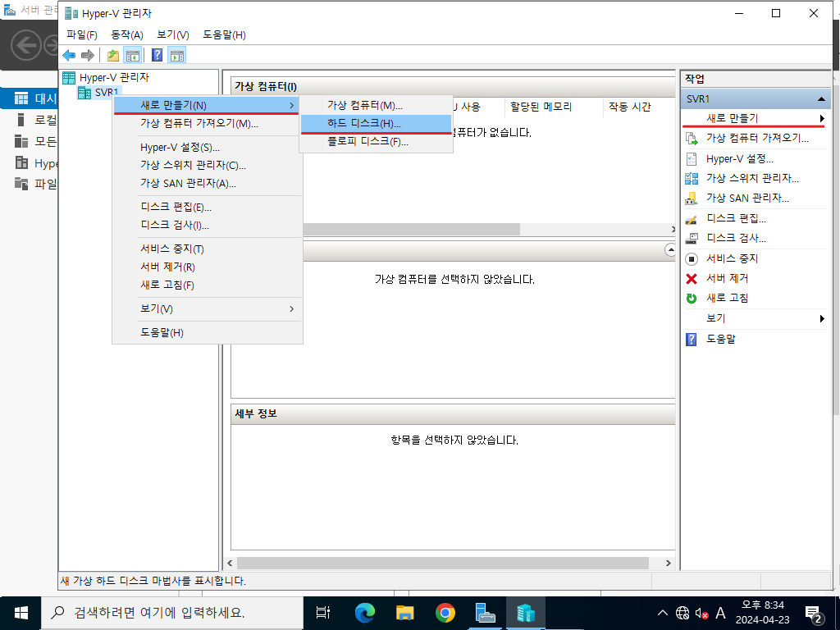Click the 가상 컴퓨터 가져오기 icon in Actions pane

692,138
